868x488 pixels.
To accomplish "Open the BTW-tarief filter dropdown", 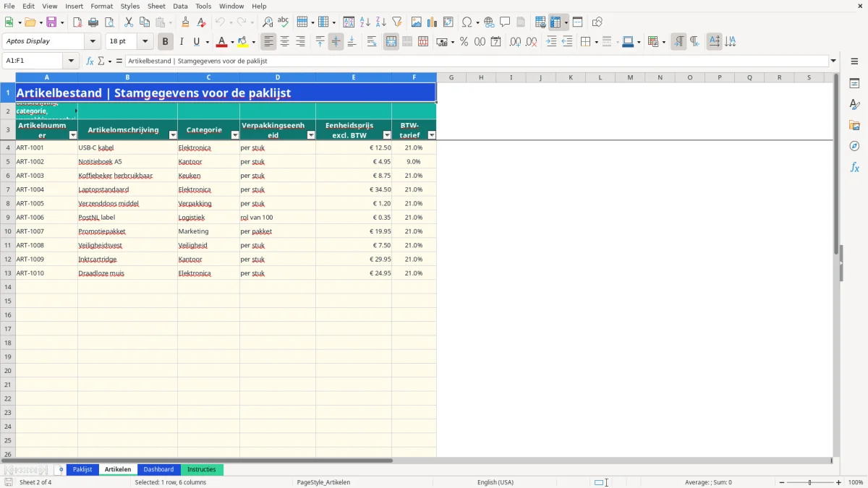I will (x=432, y=135).
